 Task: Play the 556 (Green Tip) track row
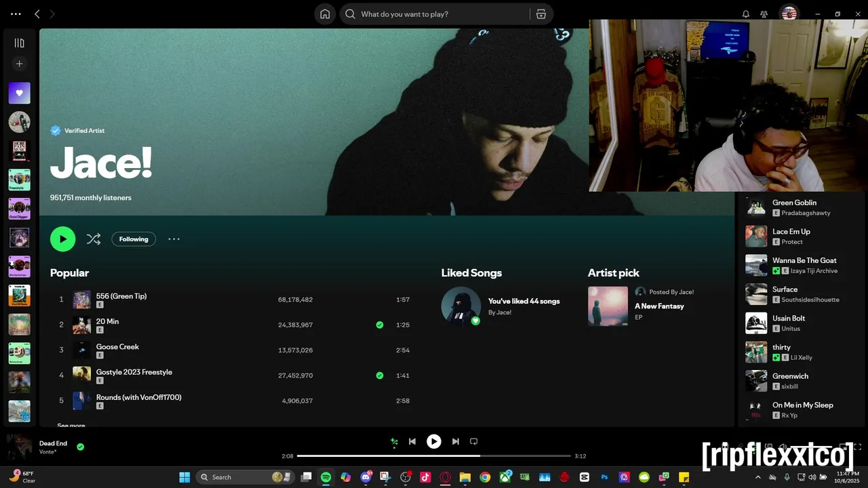[233, 300]
